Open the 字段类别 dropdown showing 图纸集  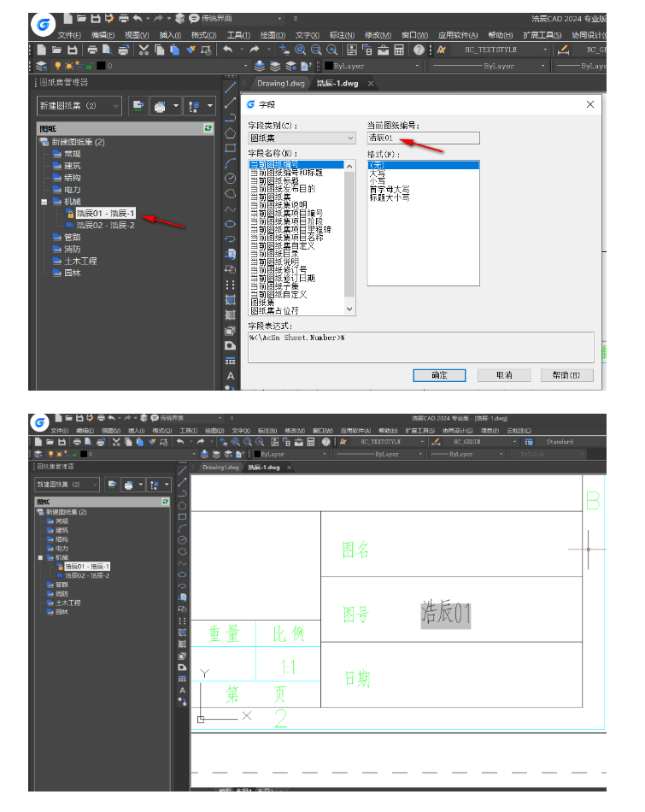coord(302,138)
